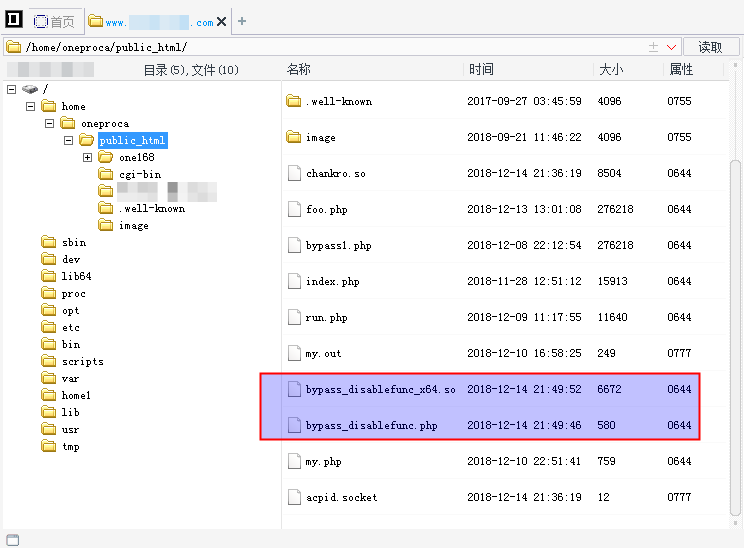The height and width of the screenshot is (548, 744).
Task: Click the file list vertical scrollbar
Action: click(735, 338)
